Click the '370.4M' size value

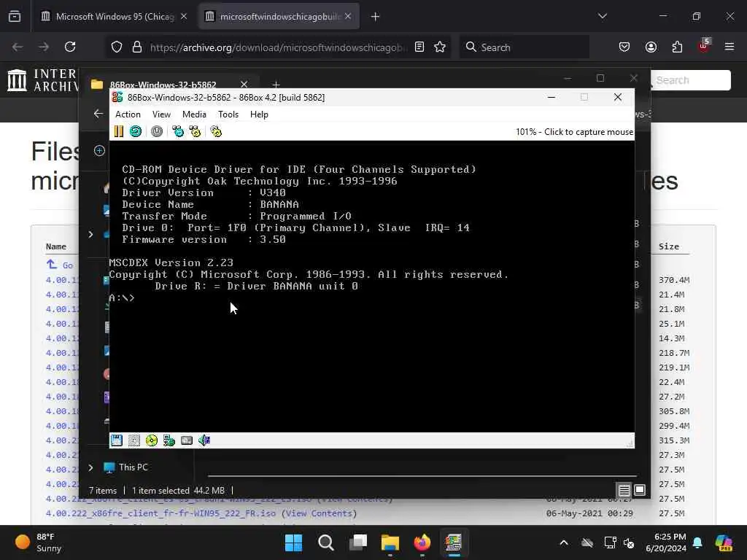click(x=674, y=280)
